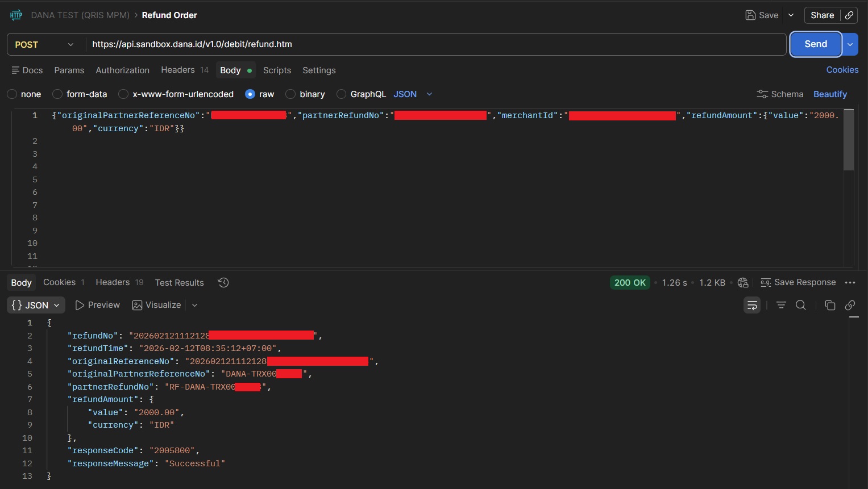Click the response currency value IDR
Screen dimensions: 868x489
tap(162, 425)
